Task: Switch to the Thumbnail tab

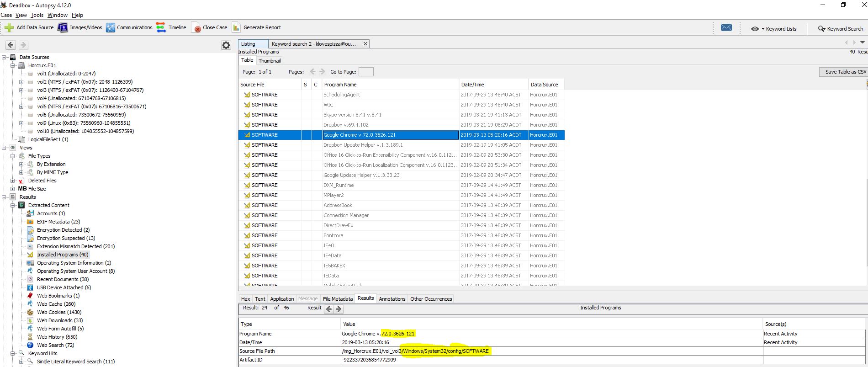Action: click(x=270, y=60)
